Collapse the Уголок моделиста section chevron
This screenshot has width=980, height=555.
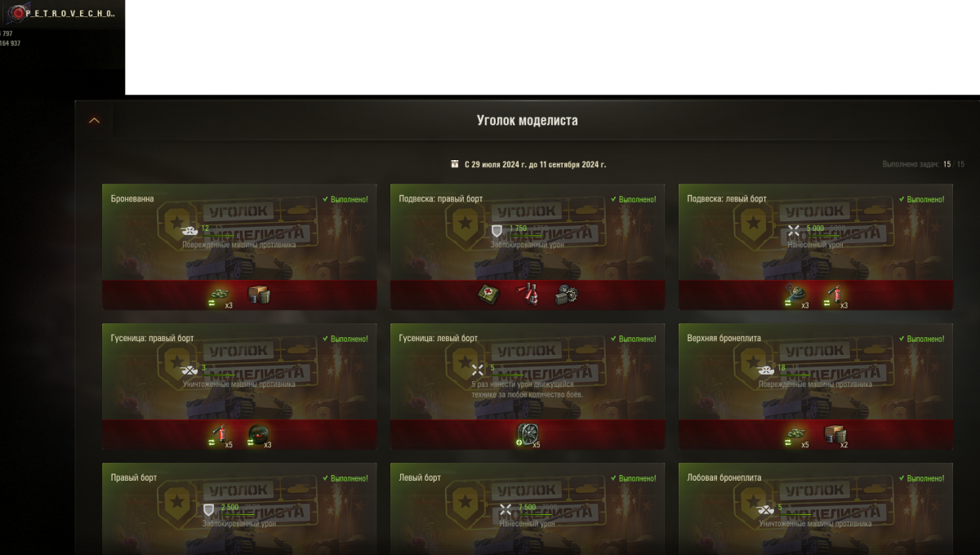(x=94, y=120)
